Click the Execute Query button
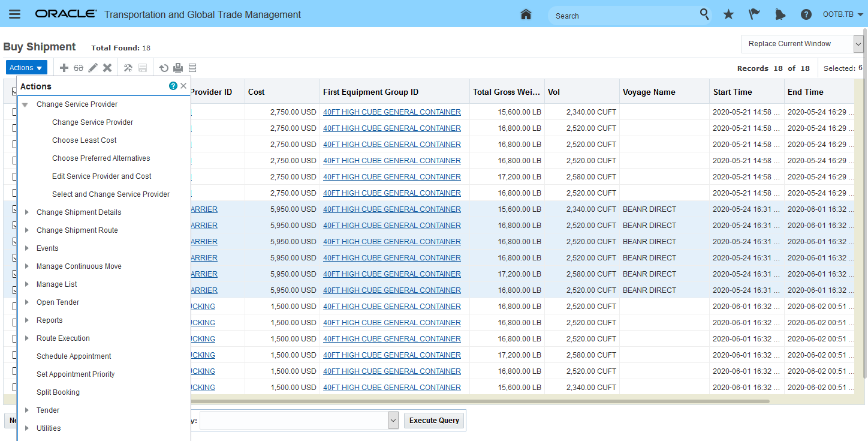 (434, 421)
